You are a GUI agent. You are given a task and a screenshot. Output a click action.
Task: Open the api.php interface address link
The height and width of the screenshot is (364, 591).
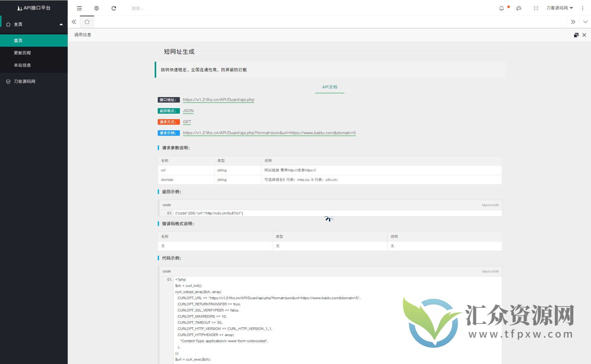[218, 100]
